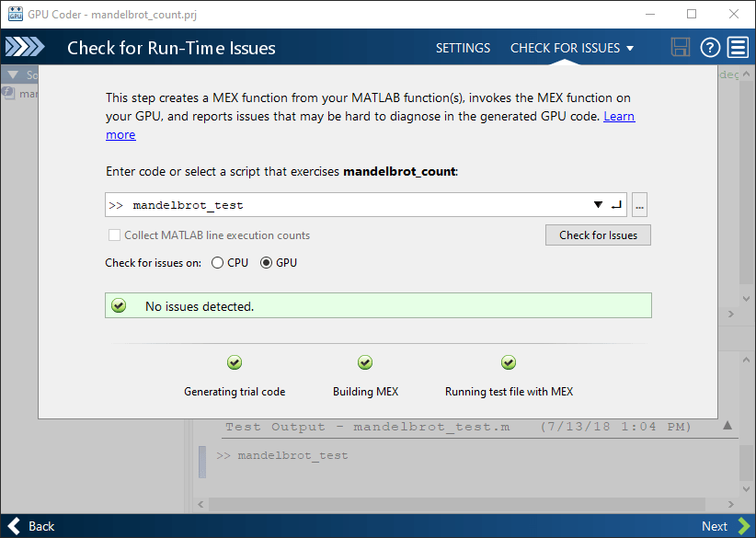756x538 pixels.
Task: Click the green check icon above Generating trial code
Action: (235, 362)
